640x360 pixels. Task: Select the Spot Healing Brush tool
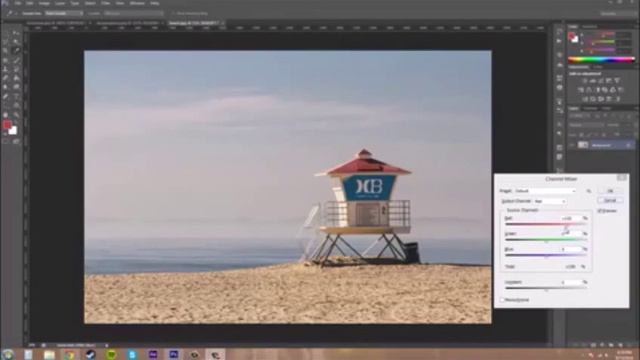pyautogui.click(x=5, y=60)
